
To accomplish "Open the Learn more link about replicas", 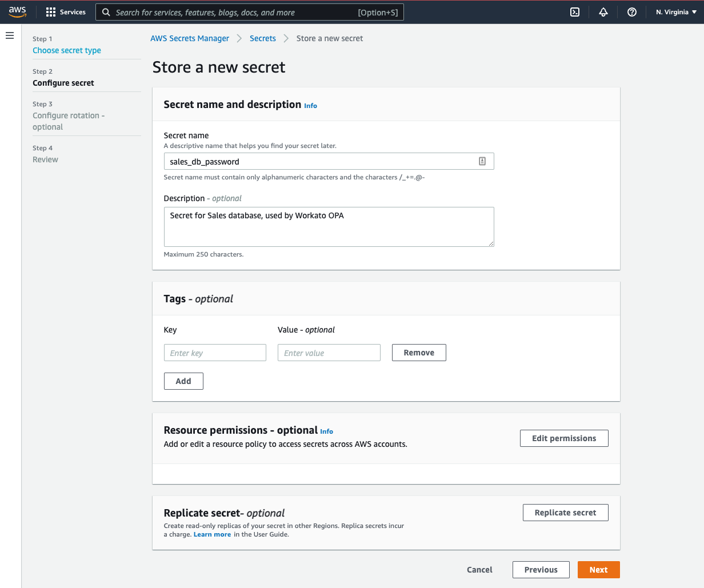I will [212, 534].
